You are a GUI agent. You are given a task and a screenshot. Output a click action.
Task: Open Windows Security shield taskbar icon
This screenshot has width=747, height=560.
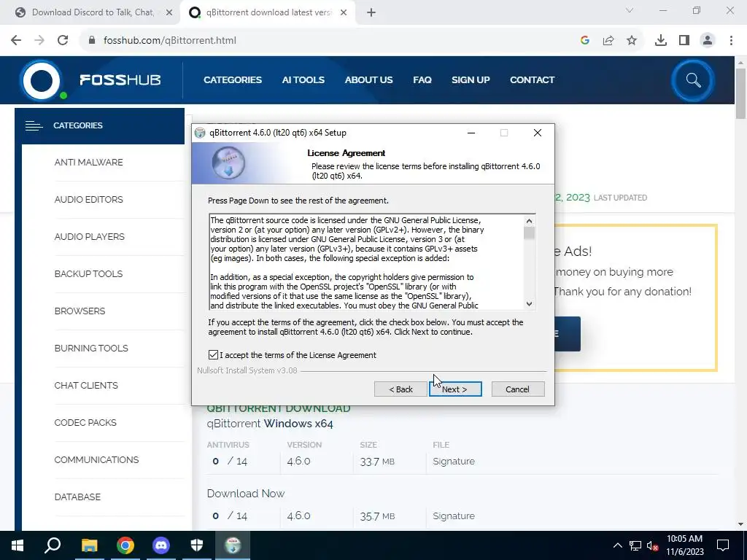(197, 545)
